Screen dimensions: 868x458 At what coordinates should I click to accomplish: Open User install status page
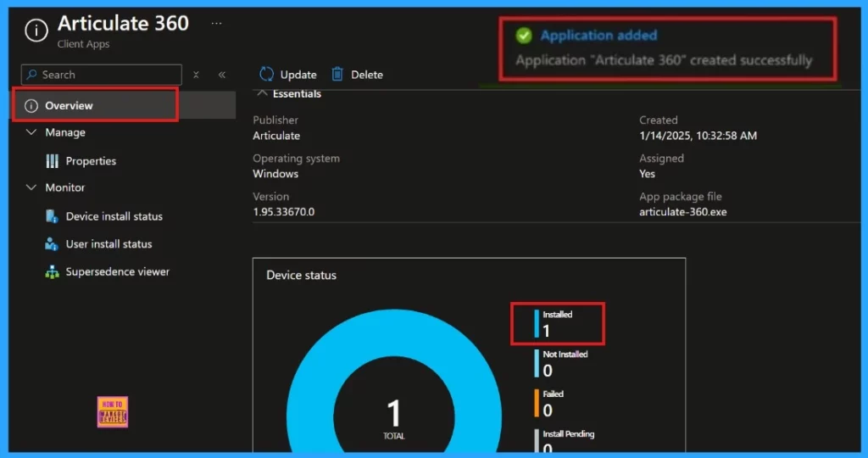pos(108,244)
